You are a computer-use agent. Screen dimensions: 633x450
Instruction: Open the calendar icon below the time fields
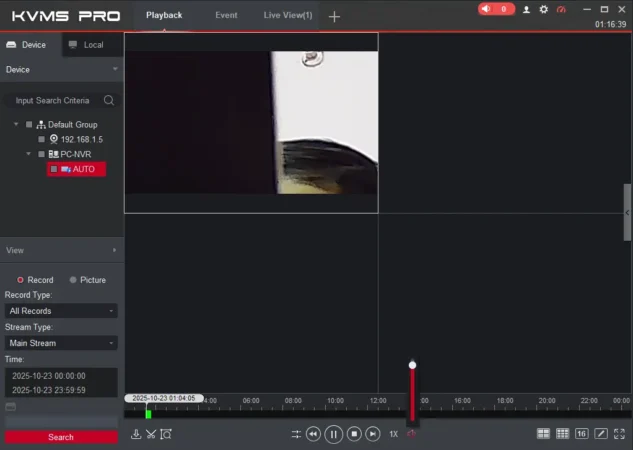[x=10, y=406]
